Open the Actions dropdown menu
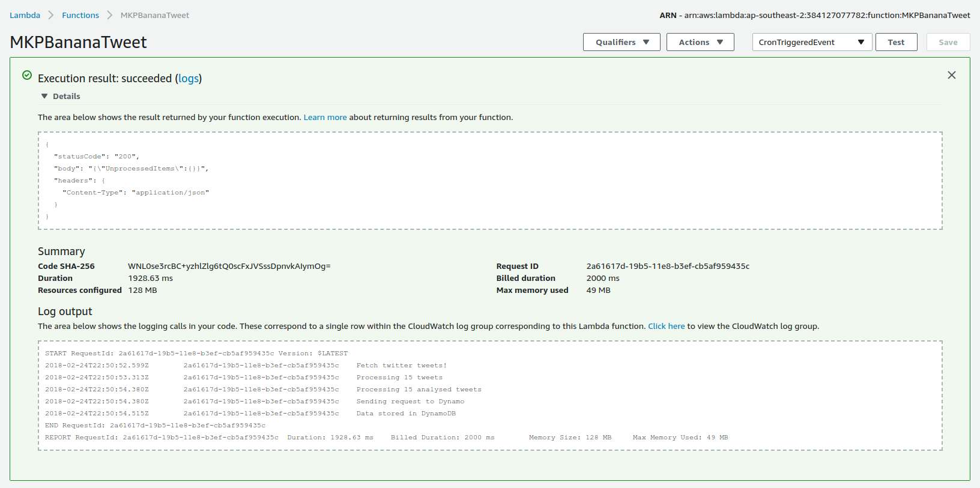 tap(700, 42)
